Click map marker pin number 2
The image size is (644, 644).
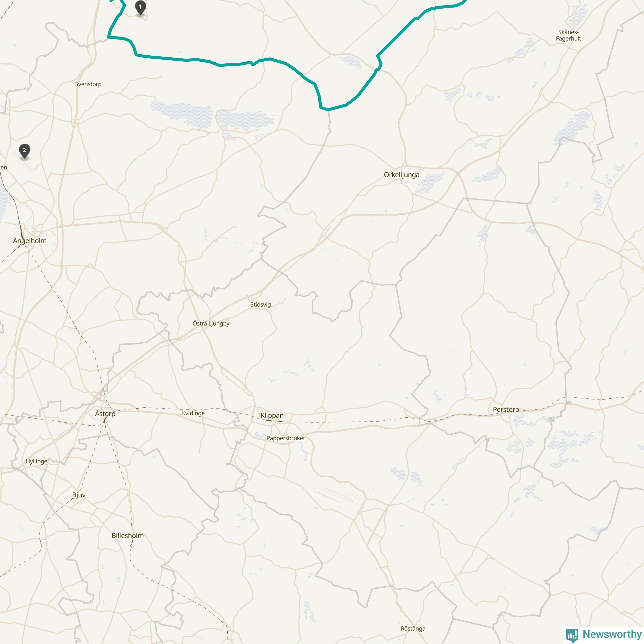[24, 151]
